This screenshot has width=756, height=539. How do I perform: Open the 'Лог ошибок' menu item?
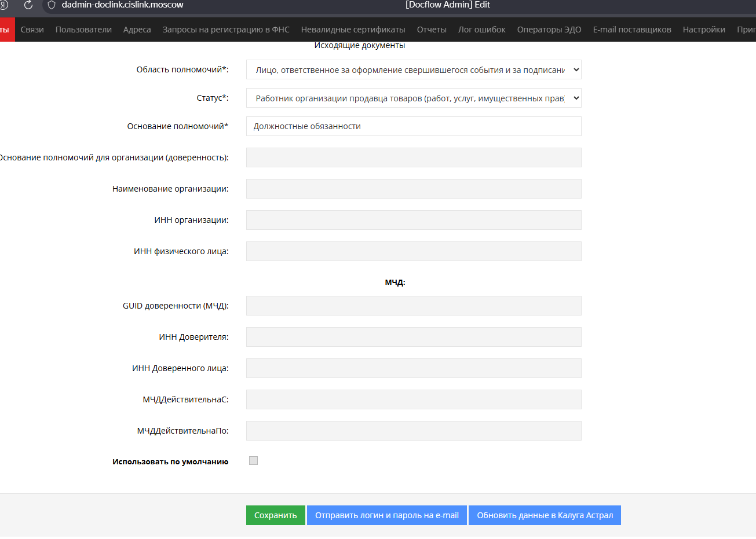tap(482, 30)
